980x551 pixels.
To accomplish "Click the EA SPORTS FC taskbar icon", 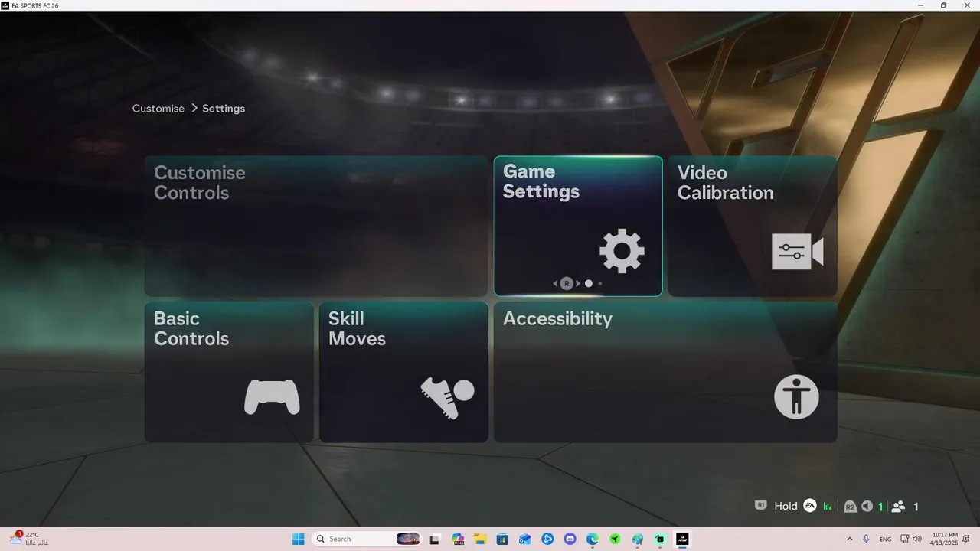I will (682, 539).
